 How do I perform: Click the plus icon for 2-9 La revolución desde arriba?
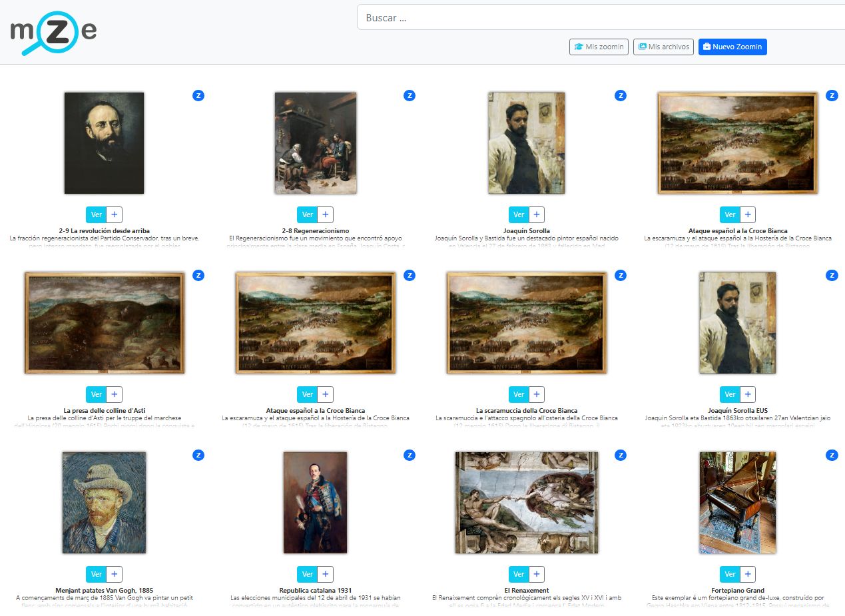(x=114, y=214)
